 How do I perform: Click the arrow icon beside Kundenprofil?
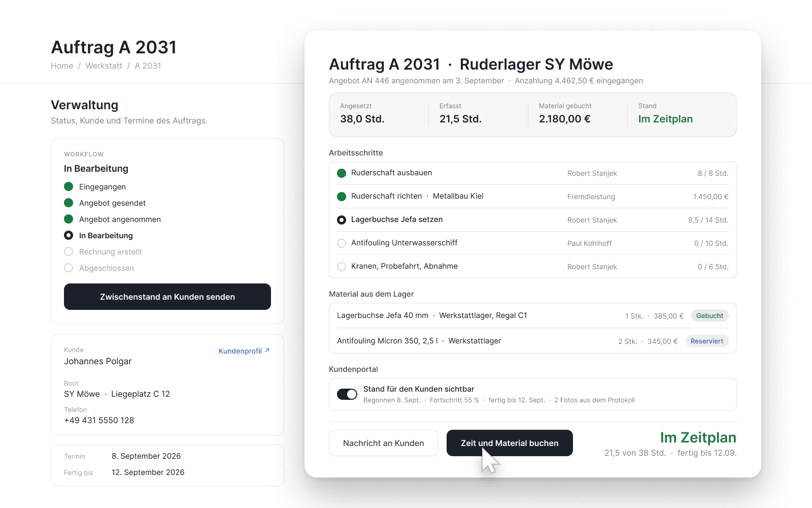(x=267, y=351)
